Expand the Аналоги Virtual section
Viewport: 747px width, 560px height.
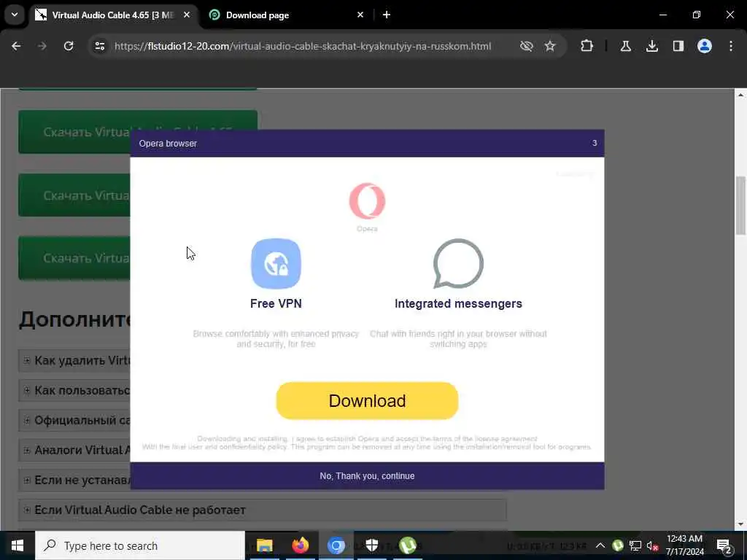(x=74, y=450)
